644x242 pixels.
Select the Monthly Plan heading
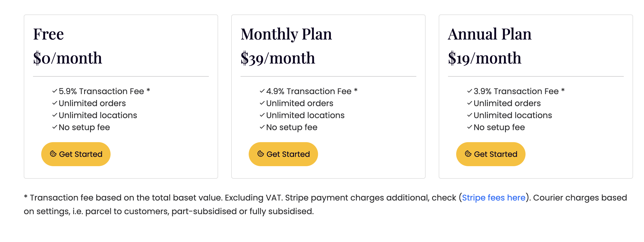coord(286,34)
